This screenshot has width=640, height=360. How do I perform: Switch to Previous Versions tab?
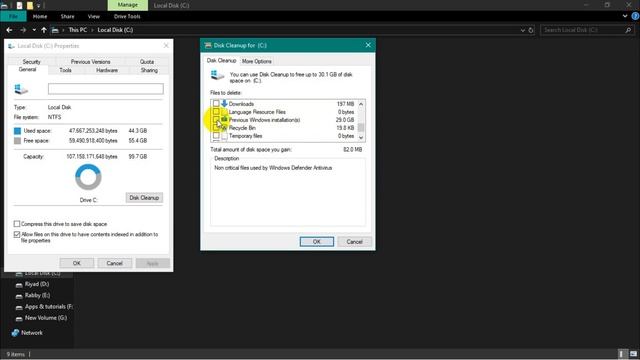click(90, 62)
